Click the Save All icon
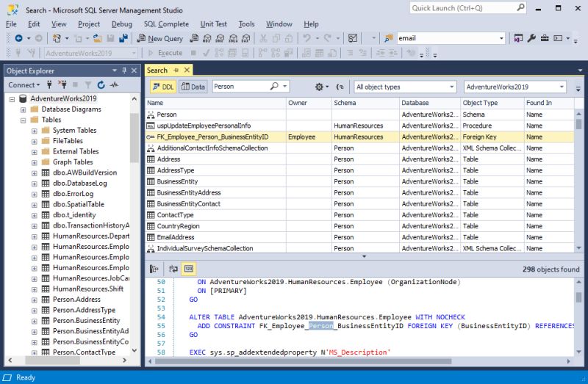 (123, 38)
